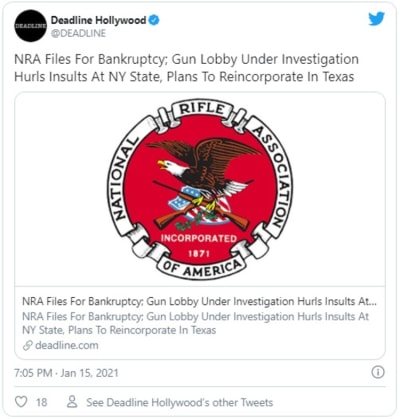Click the link chain icon beside deadline.com
The image size is (400, 419).
[27, 345]
